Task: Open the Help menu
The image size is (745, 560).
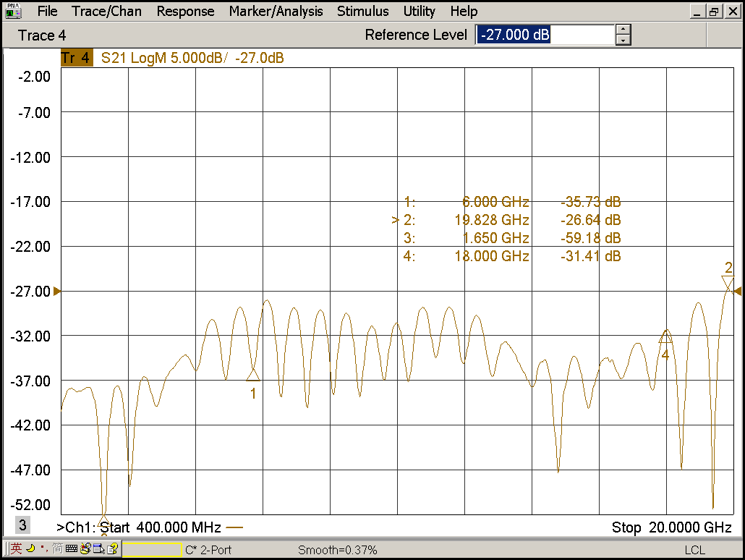Action: pyautogui.click(x=464, y=11)
